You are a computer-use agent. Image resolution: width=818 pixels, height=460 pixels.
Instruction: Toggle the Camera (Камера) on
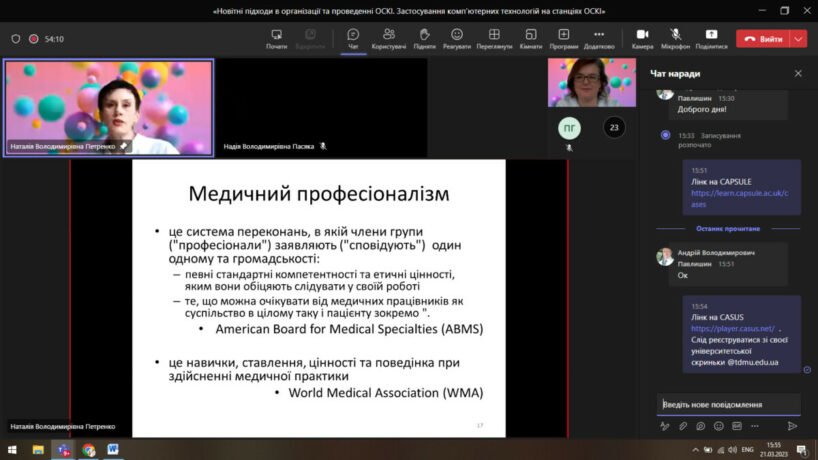[x=642, y=38]
